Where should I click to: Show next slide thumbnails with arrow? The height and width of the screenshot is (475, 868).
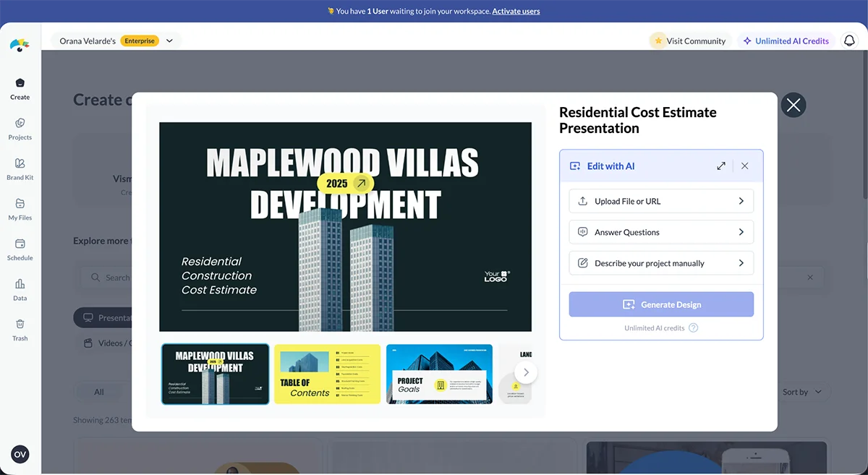click(526, 372)
